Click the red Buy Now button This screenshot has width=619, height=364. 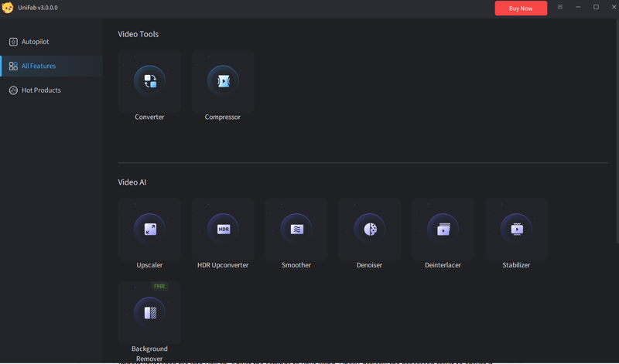[x=521, y=9]
